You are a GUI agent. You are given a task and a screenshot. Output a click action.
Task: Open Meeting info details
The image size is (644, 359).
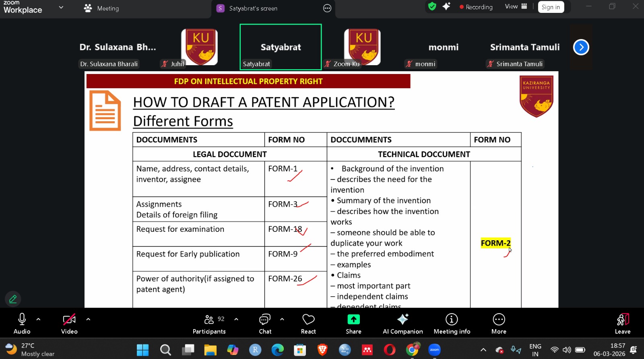pyautogui.click(x=452, y=324)
